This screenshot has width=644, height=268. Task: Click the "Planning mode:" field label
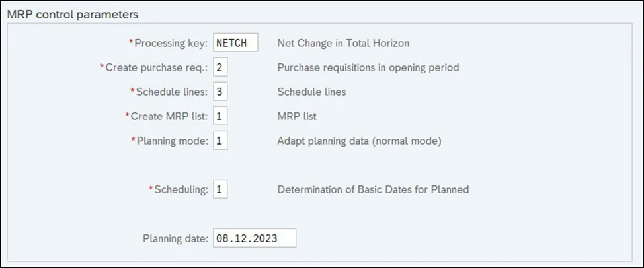(171, 141)
